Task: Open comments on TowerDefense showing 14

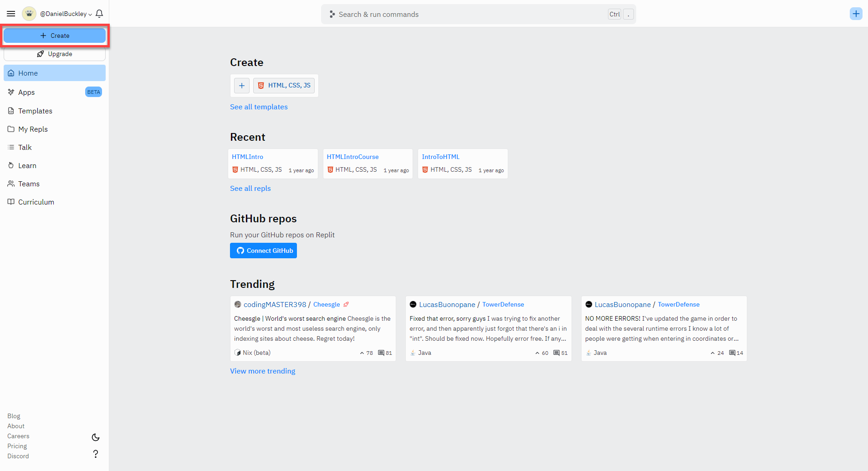Action: pos(736,353)
